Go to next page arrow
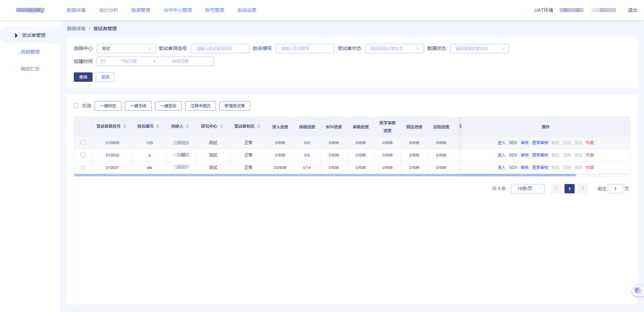This screenshot has width=644, height=312. pos(583,189)
